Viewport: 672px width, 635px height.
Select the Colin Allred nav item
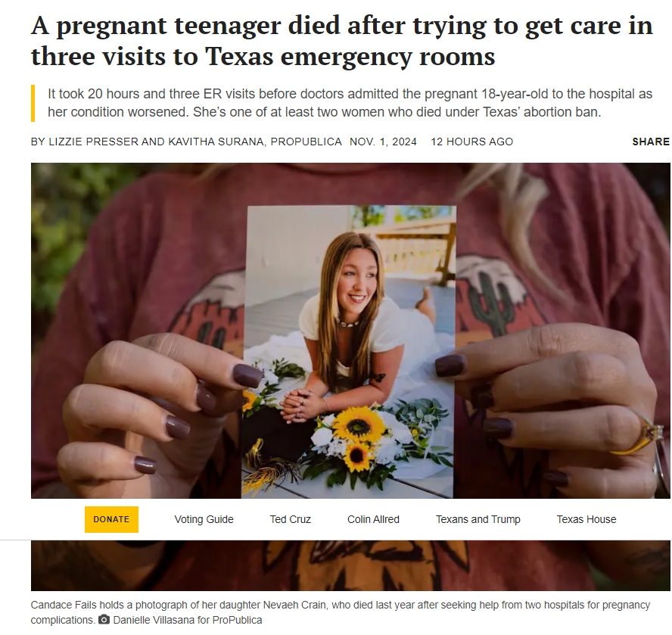(373, 519)
